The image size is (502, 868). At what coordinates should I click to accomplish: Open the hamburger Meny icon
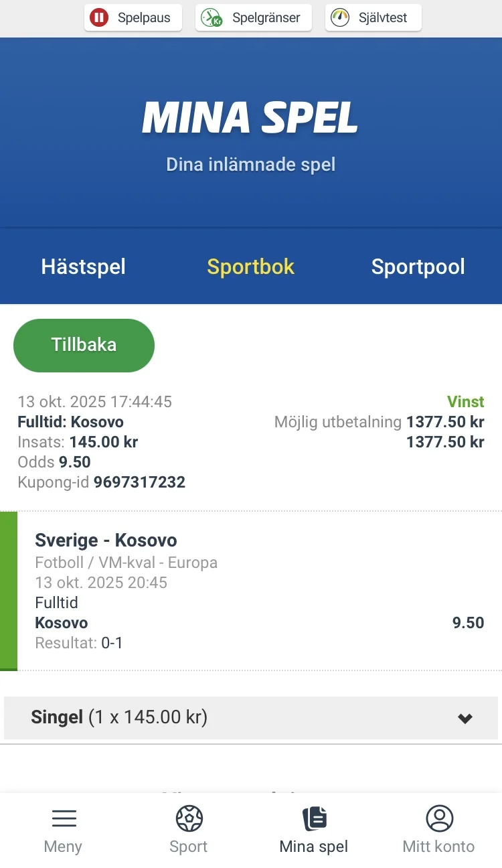[x=64, y=818]
